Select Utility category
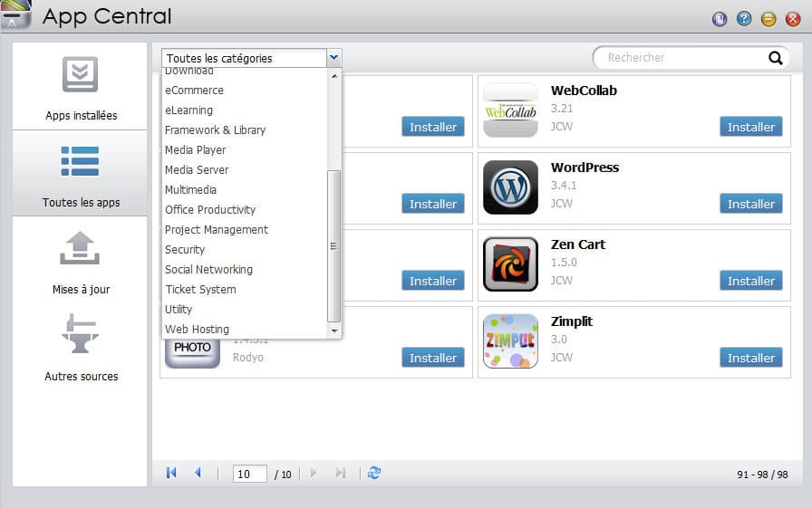This screenshot has width=812, height=508. [x=245, y=310]
